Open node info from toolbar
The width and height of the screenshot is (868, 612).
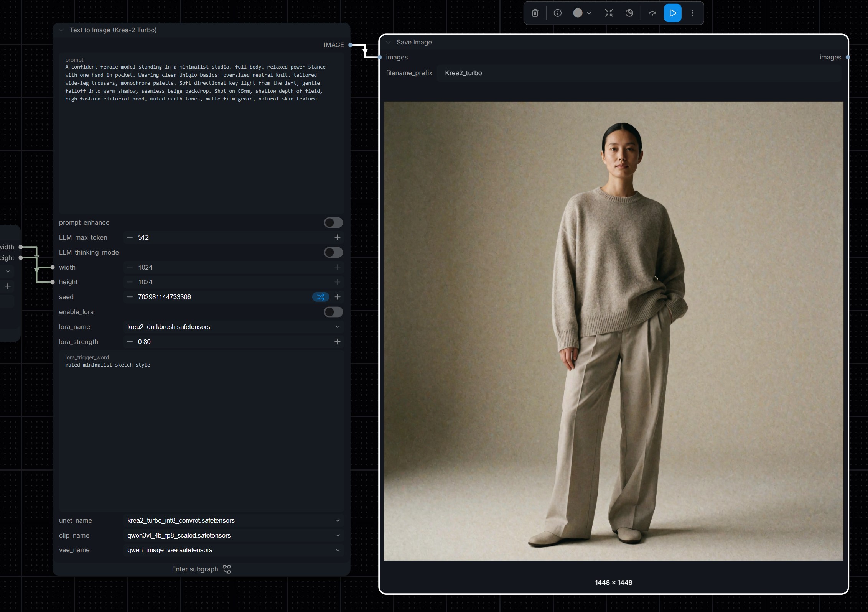pyautogui.click(x=558, y=13)
